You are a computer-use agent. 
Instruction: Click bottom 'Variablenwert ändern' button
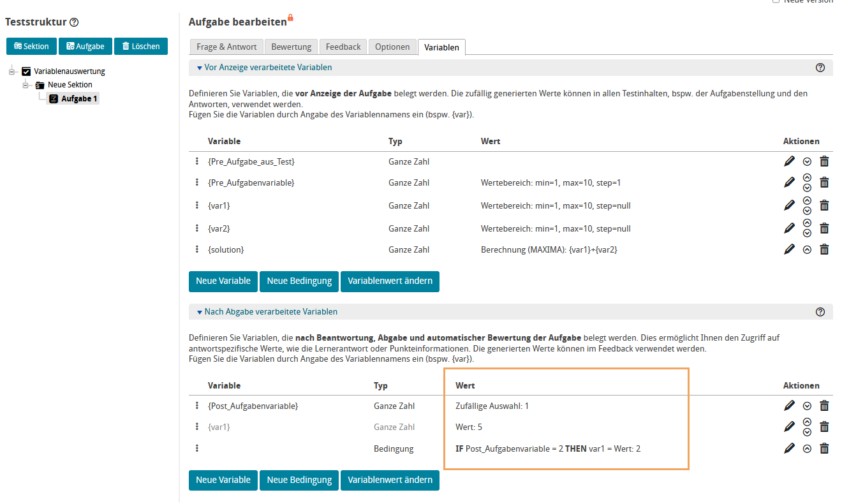click(x=390, y=480)
